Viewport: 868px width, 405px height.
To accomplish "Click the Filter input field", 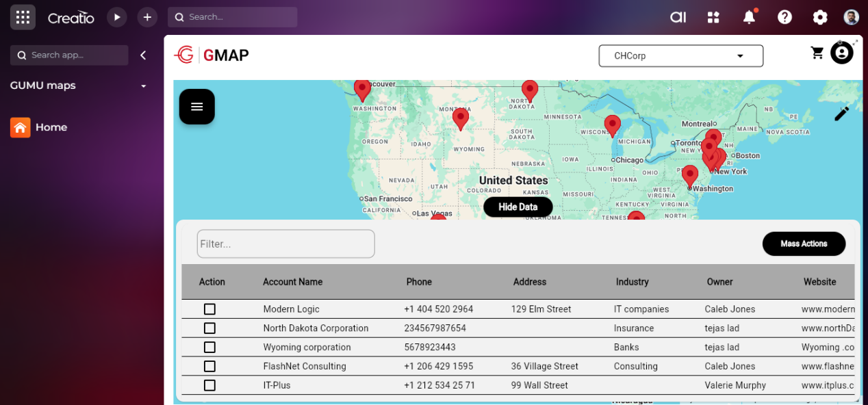I will point(286,244).
